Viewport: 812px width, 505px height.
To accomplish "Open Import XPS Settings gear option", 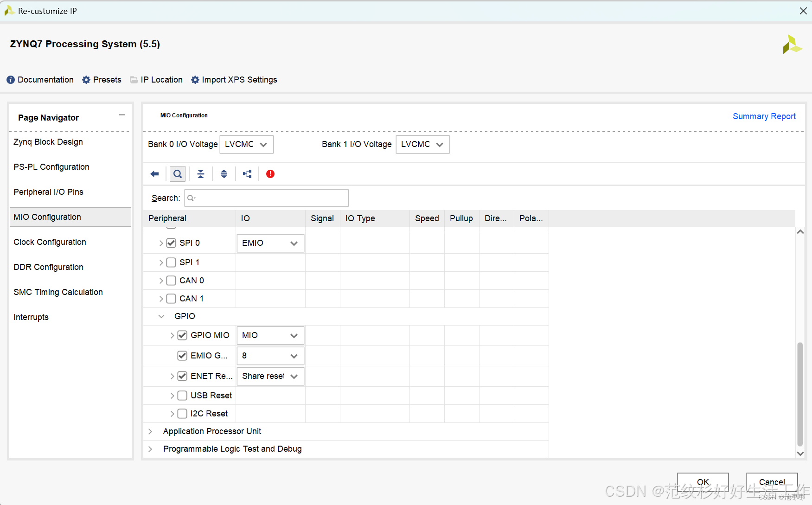I will click(234, 80).
